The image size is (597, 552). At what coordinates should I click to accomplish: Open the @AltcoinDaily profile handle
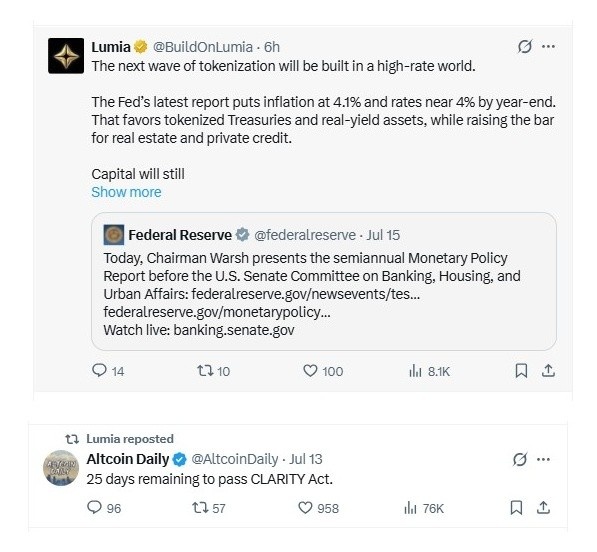tap(235, 459)
